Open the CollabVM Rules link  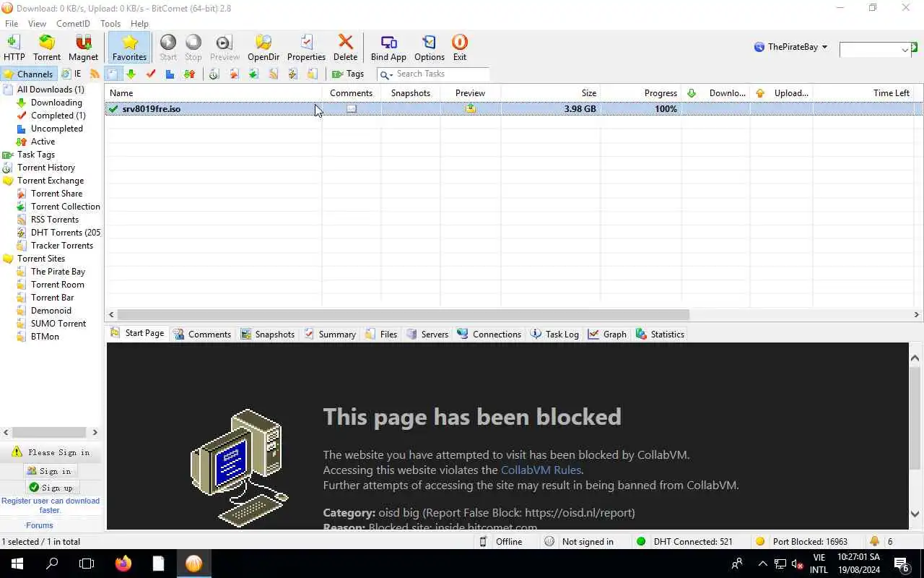[x=541, y=470]
